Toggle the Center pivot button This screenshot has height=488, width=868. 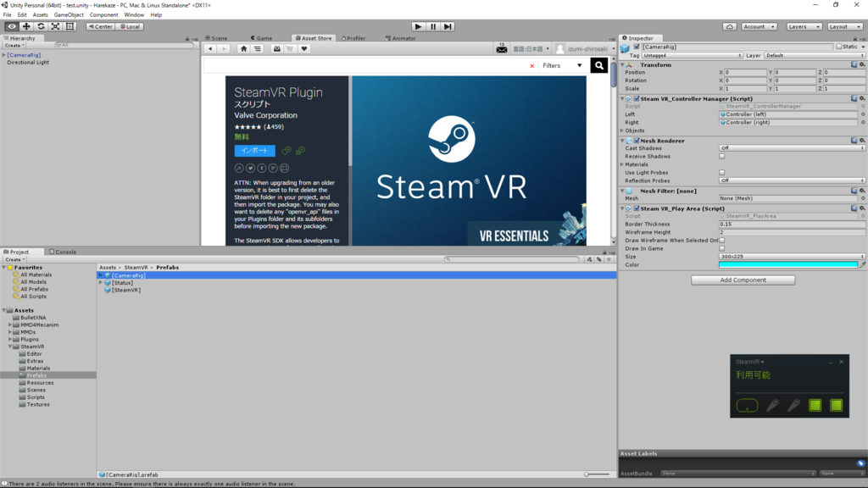pyautogui.click(x=100, y=26)
